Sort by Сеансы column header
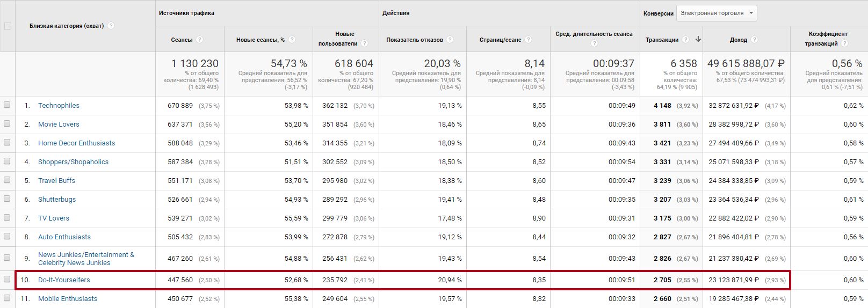868x308 pixels. 182,40
